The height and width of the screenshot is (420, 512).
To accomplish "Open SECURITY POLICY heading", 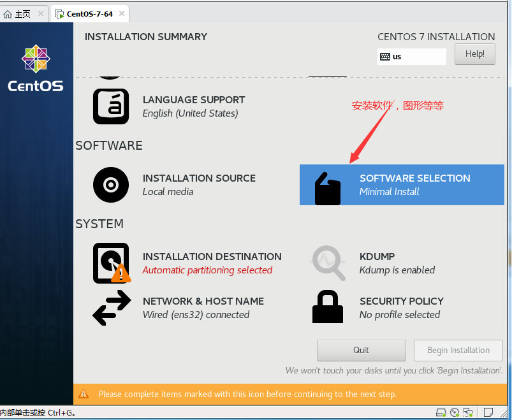I will (401, 301).
